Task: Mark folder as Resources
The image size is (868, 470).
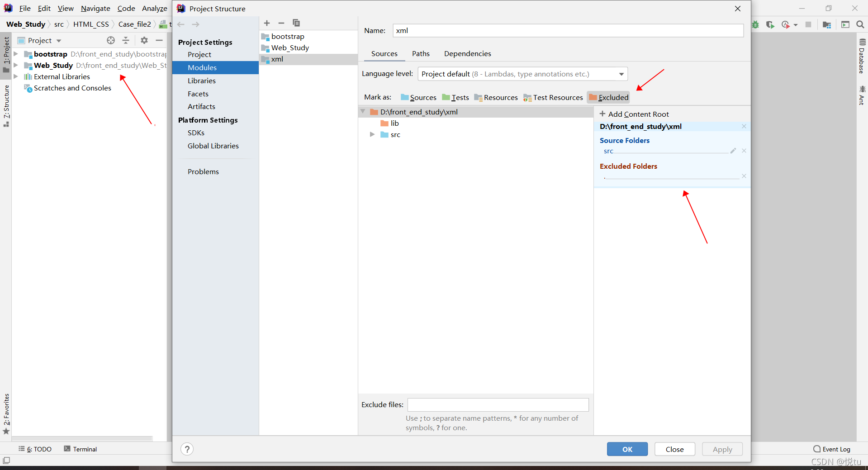Action: click(496, 97)
